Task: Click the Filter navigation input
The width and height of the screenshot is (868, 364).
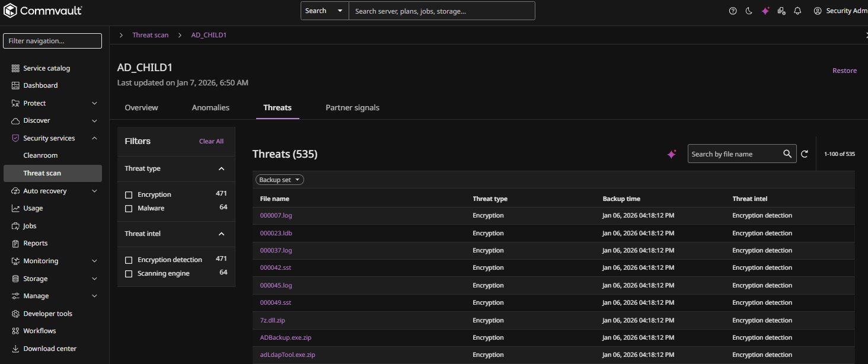Action: [52, 41]
